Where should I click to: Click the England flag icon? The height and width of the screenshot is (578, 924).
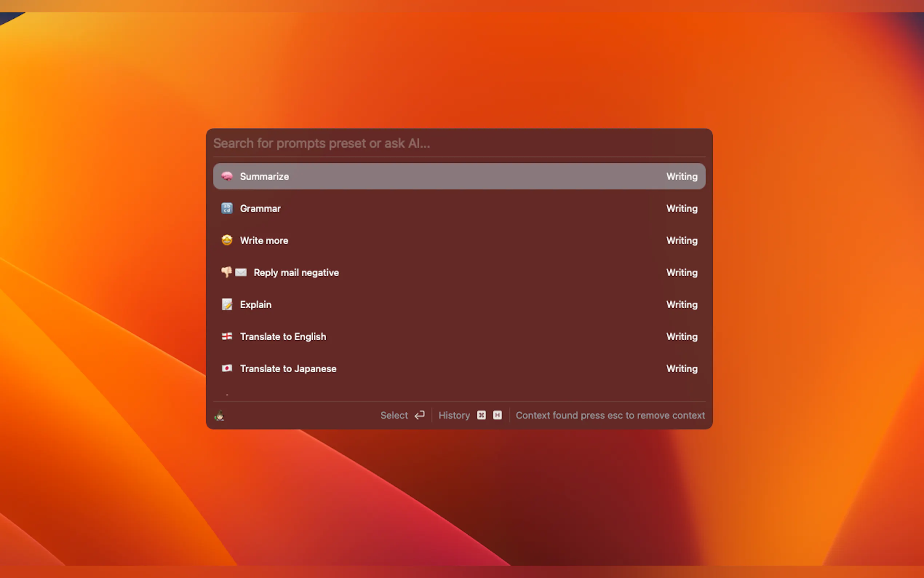(227, 336)
